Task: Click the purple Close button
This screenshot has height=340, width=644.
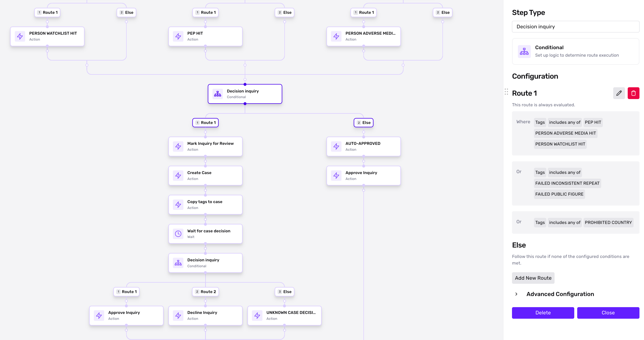Action: tap(608, 313)
